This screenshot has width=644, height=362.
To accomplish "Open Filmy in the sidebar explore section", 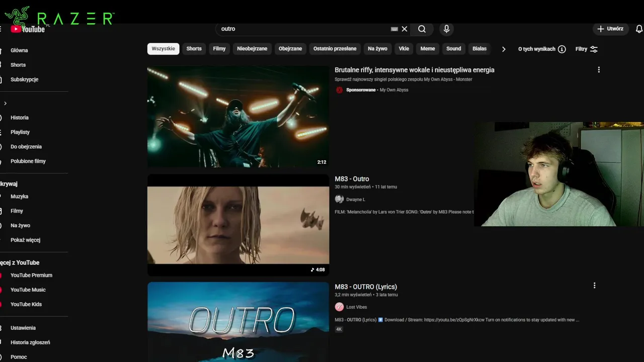I will 17,211.
